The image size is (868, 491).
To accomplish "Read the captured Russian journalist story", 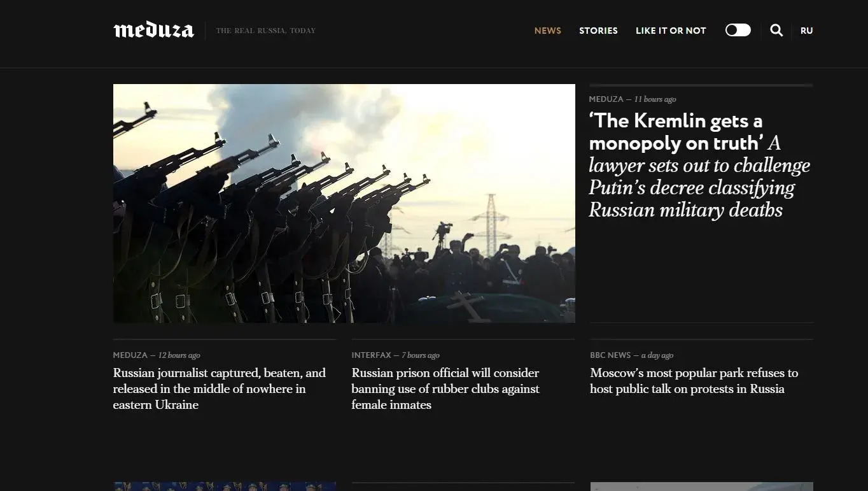I will coord(219,388).
